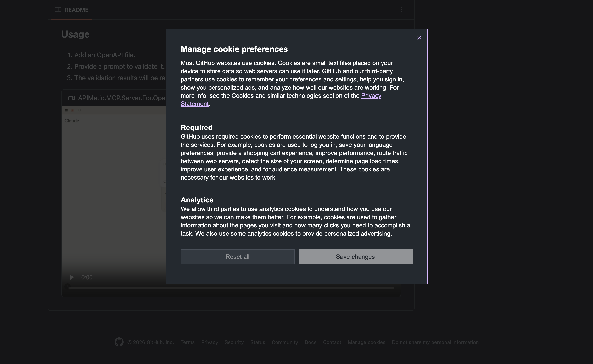This screenshot has height=364, width=593.
Task: Click Do not share my personal information
Action: click(435, 342)
